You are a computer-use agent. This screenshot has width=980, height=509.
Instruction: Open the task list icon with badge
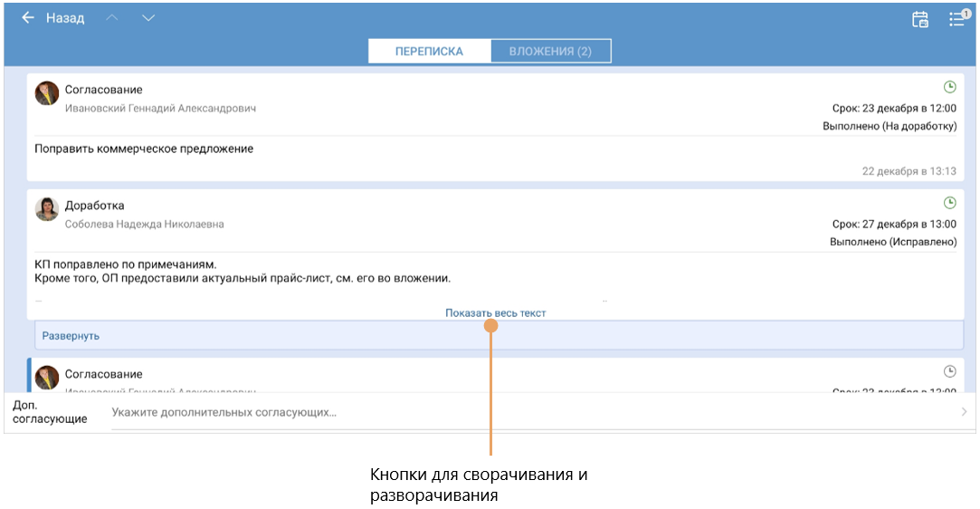(956, 18)
